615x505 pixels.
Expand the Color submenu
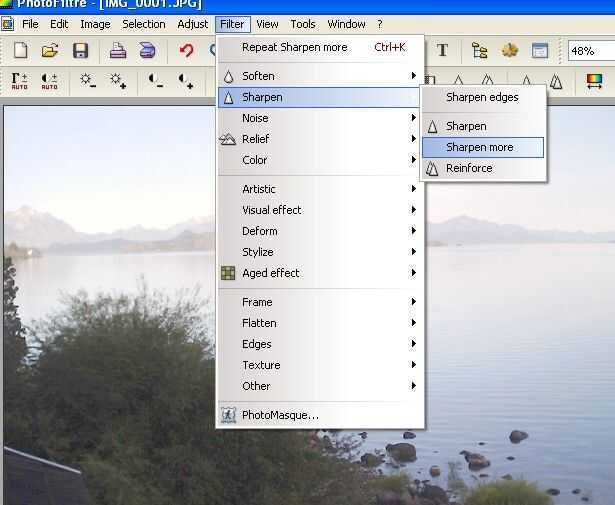320,160
